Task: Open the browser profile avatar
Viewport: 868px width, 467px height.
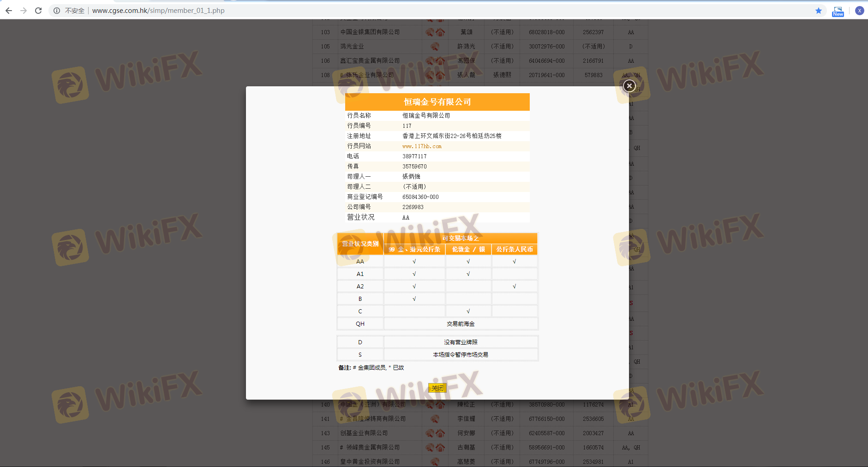Action: point(859,11)
